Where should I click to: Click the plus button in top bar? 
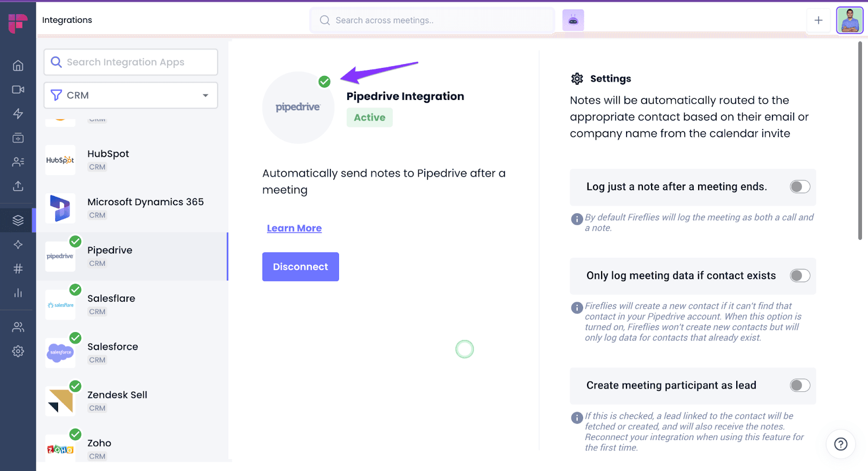[819, 20]
